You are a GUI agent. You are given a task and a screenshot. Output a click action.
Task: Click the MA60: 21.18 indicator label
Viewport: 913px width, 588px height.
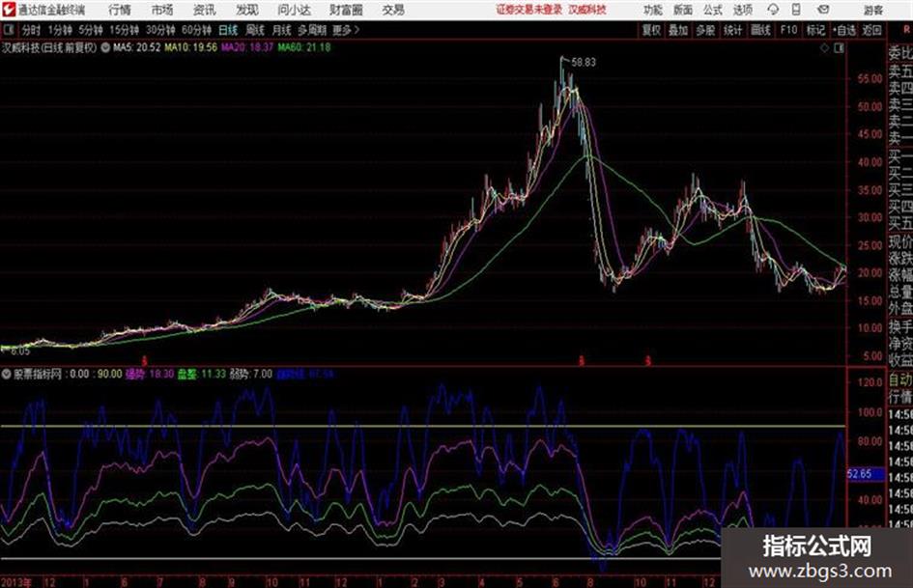pyautogui.click(x=304, y=47)
